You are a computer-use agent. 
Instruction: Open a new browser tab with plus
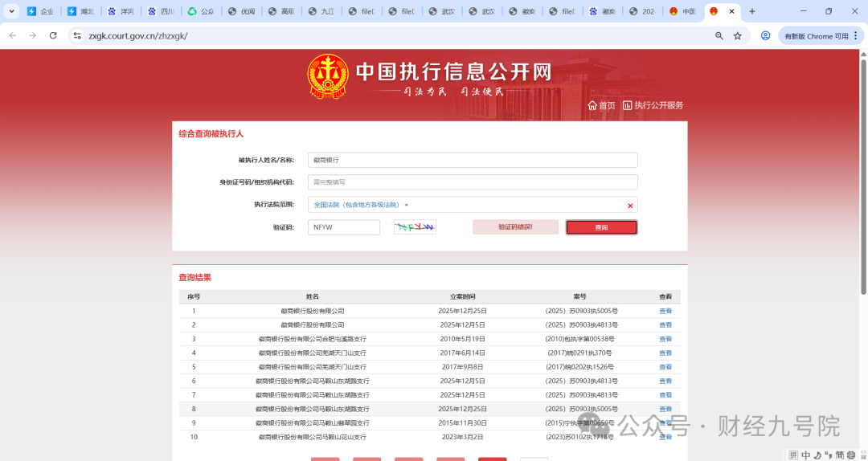[751, 11]
